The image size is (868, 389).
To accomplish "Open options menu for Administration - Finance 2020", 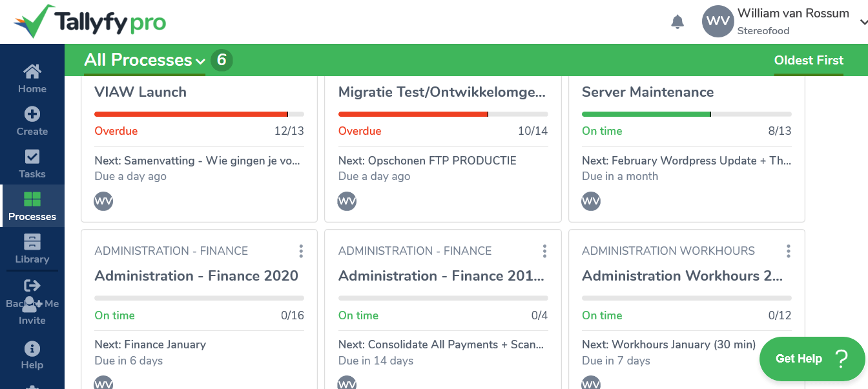I will pos(301,251).
